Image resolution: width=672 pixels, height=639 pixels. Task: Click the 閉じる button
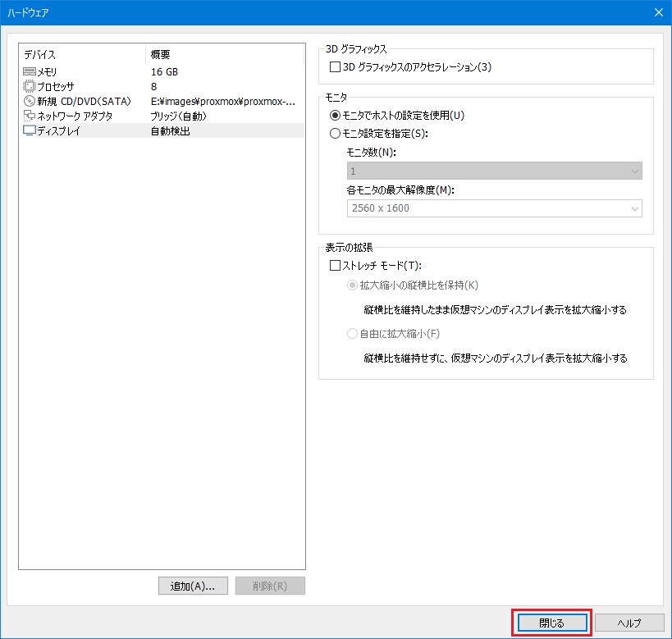click(x=552, y=623)
